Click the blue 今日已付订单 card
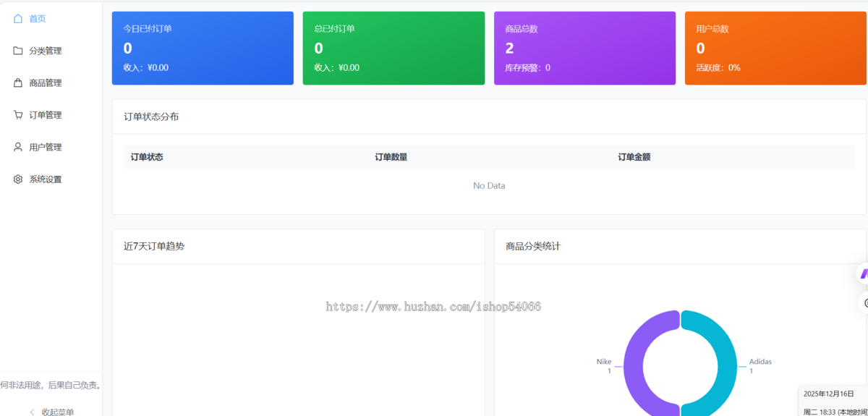The height and width of the screenshot is (416, 868). point(203,48)
